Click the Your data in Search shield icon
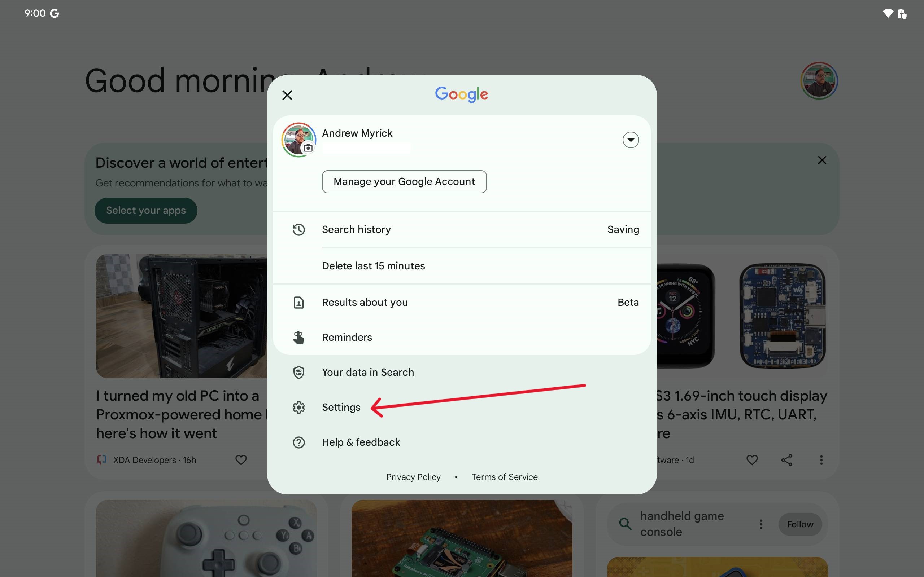The image size is (924, 577). 299,371
